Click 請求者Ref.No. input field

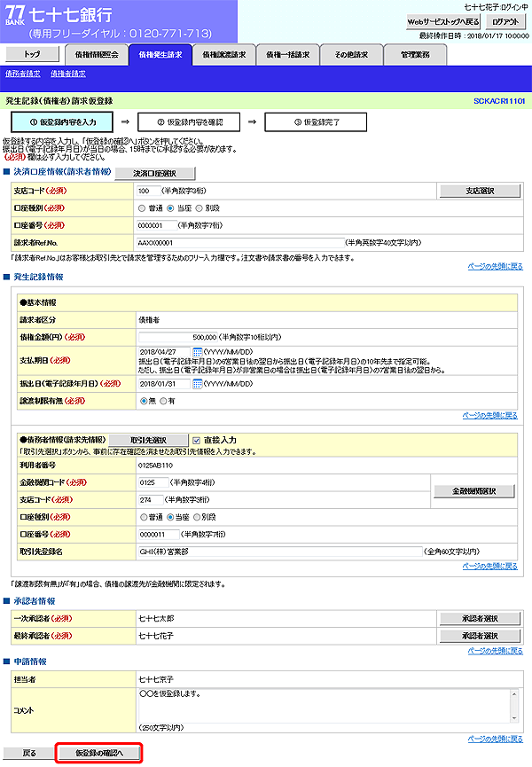(x=240, y=243)
